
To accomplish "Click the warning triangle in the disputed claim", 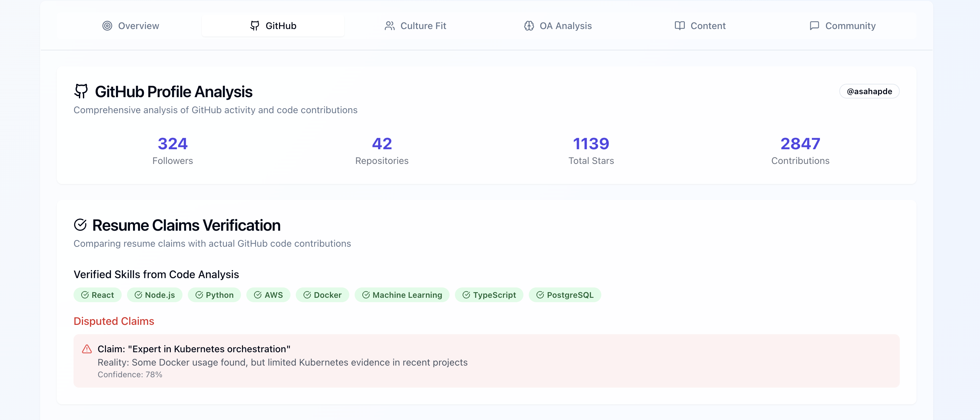I will tap(87, 349).
